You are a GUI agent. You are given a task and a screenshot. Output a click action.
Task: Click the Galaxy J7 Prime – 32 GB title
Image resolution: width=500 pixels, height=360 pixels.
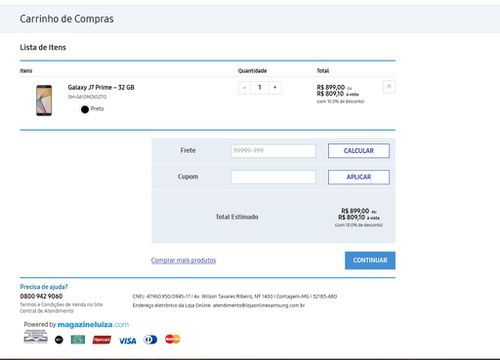101,87
